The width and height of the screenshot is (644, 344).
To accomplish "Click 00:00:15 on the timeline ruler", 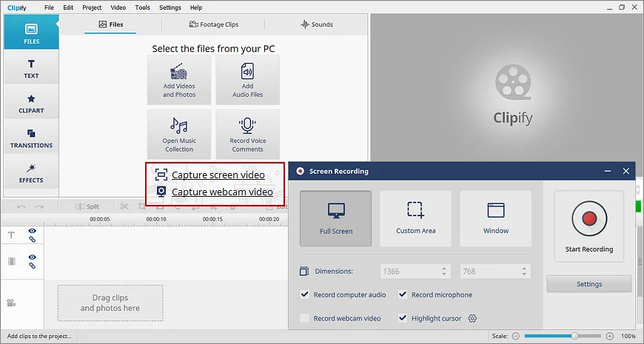I will (212, 219).
